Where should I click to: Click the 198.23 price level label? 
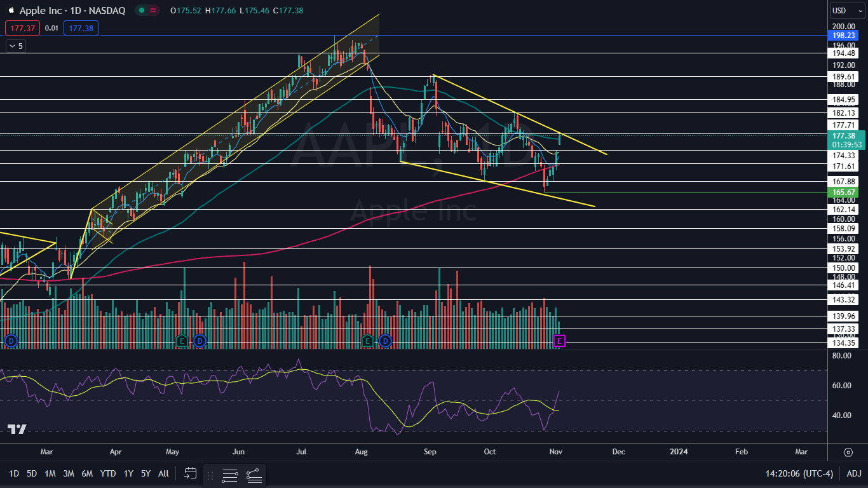844,36
